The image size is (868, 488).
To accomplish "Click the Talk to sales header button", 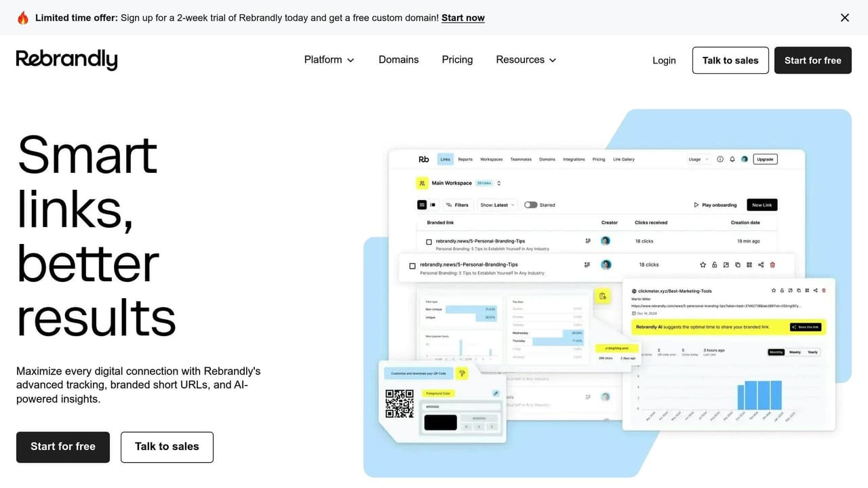I will (x=730, y=60).
